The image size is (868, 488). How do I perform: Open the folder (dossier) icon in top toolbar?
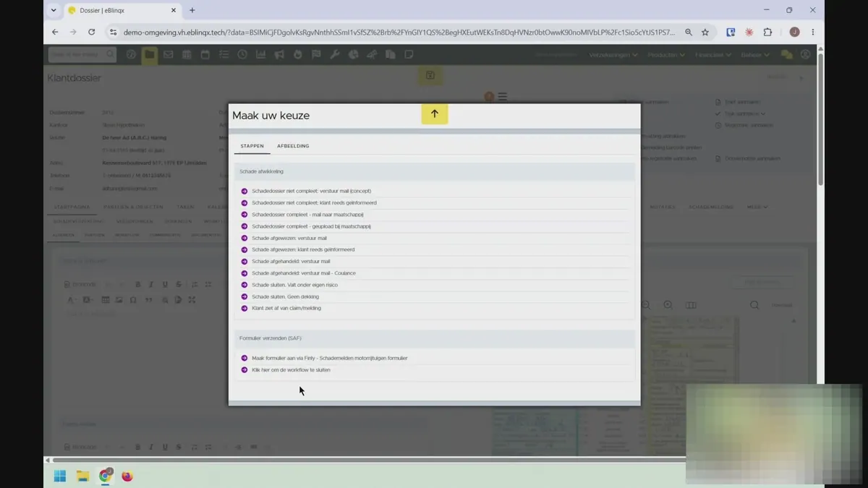tap(149, 55)
